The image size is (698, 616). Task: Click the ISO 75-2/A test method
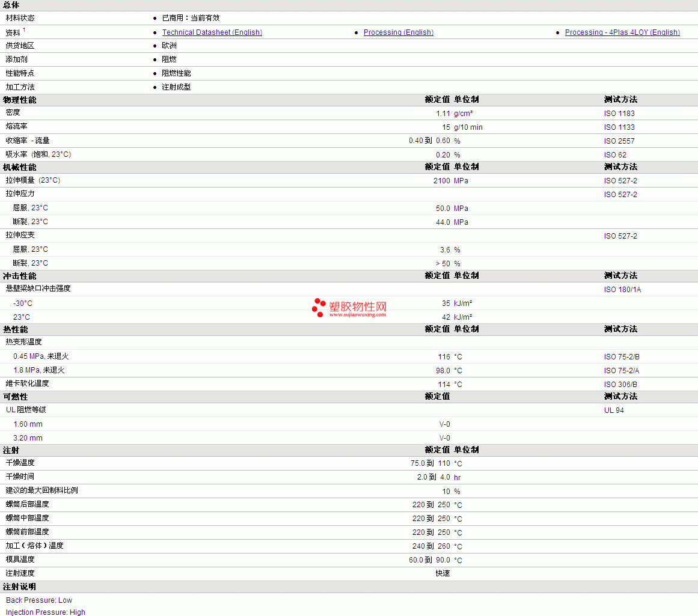(x=622, y=370)
